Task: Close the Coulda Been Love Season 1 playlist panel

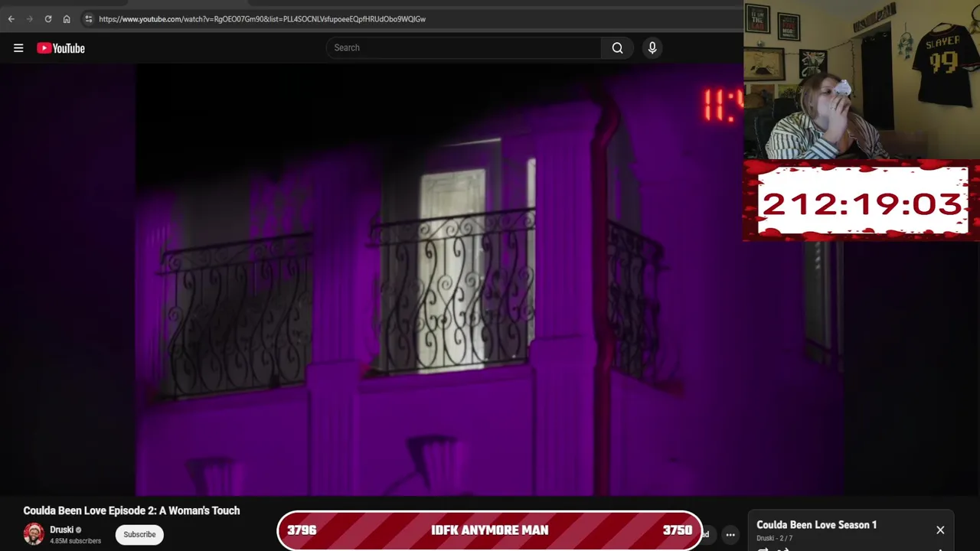Action: (x=940, y=530)
